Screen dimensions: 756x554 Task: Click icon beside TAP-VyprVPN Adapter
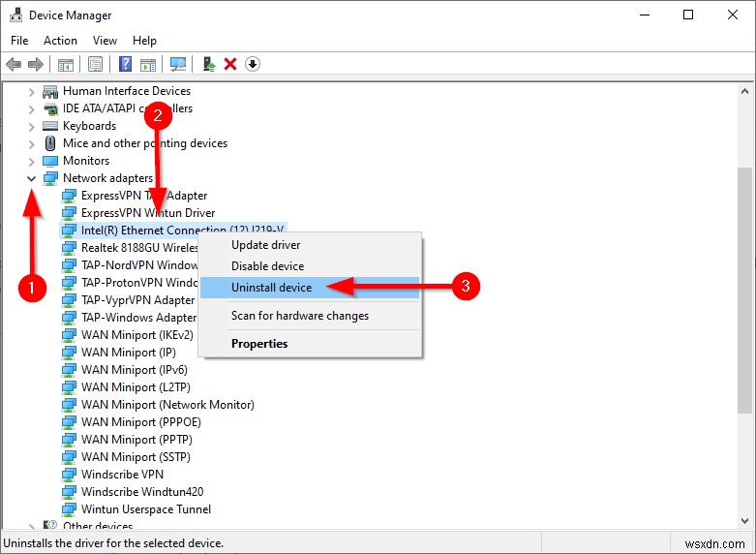pyautogui.click(x=69, y=300)
